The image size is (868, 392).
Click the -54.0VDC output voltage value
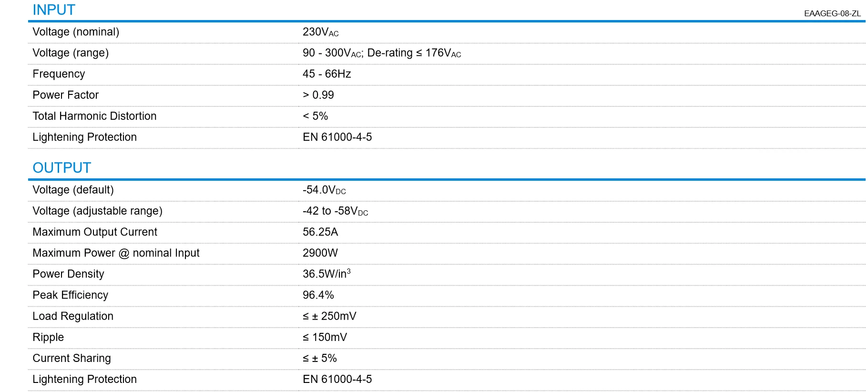(x=324, y=190)
